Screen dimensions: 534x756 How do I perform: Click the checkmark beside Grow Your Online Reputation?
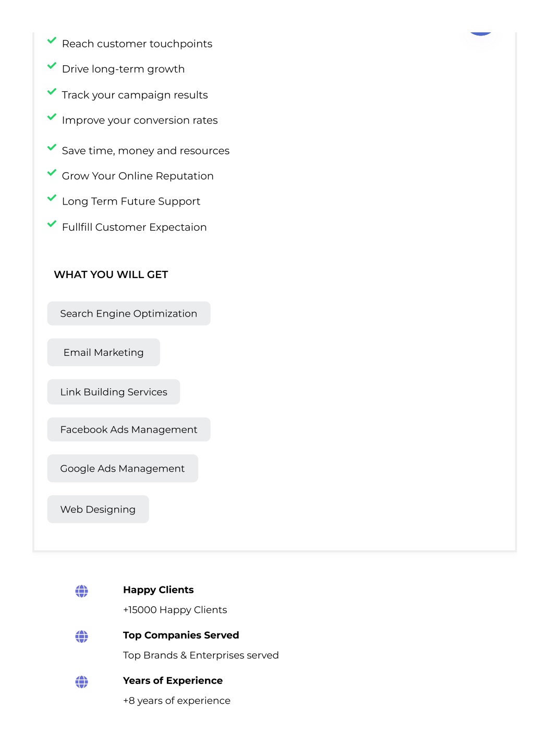coord(52,173)
